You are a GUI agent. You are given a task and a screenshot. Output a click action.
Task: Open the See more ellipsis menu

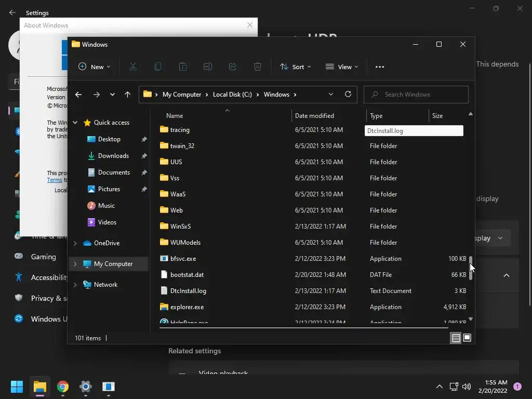coord(380,67)
